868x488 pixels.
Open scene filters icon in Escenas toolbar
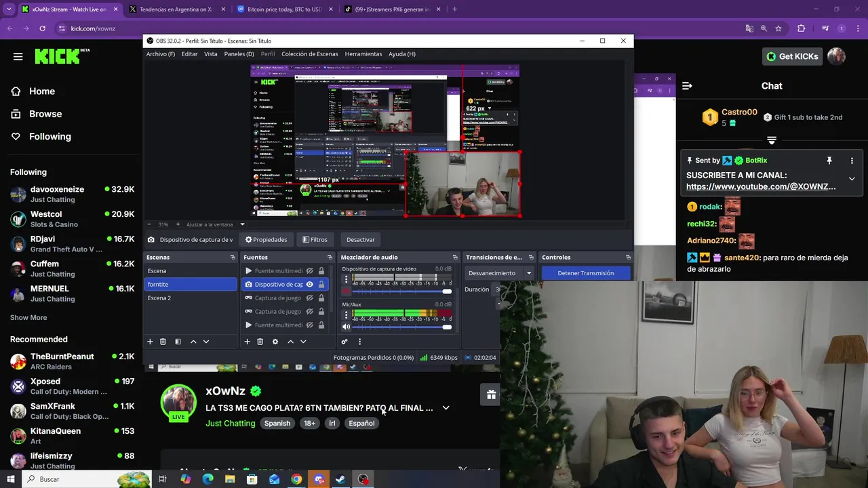click(x=178, y=342)
